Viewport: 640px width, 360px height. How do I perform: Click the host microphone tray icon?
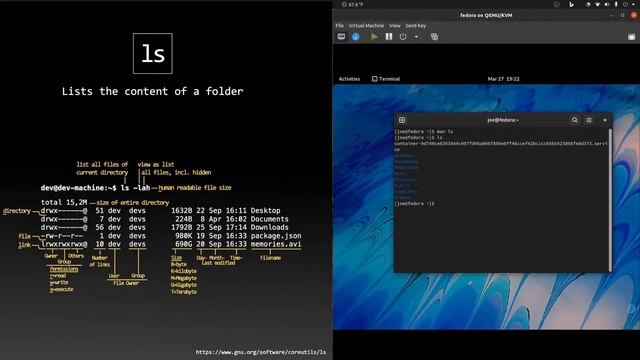click(x=616, y=4)
